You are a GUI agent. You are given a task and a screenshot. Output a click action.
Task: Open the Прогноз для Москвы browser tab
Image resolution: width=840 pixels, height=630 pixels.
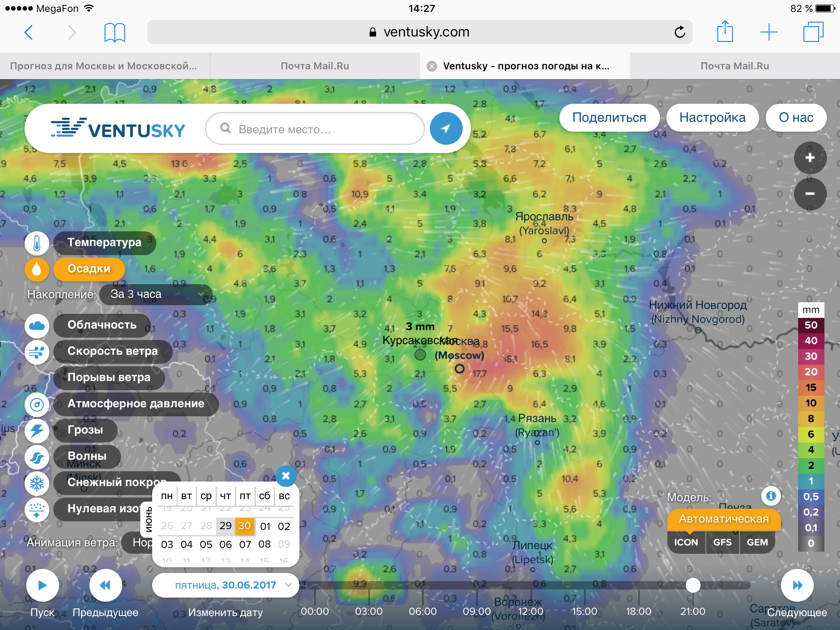click(104, 66)
